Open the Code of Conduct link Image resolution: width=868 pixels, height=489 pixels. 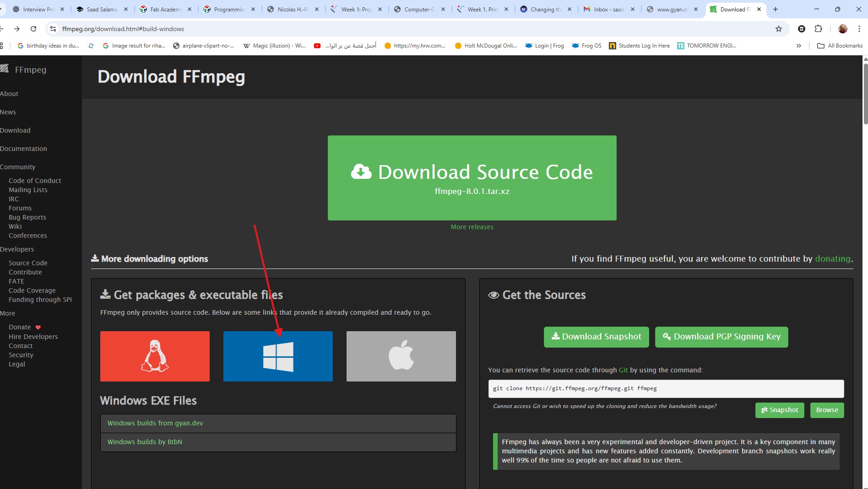pyautogui.click(x=35, y=181)
